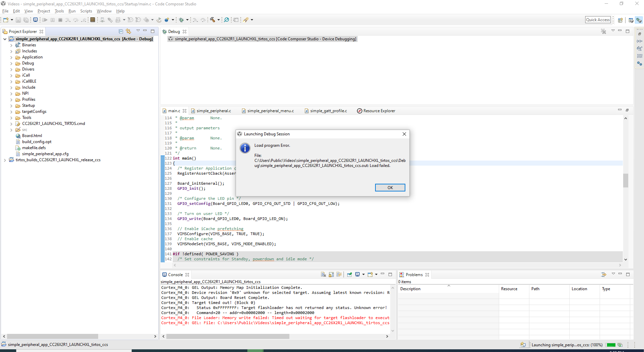
Task: Switch to the Resource Explorer tab
Action: point(379,111)
